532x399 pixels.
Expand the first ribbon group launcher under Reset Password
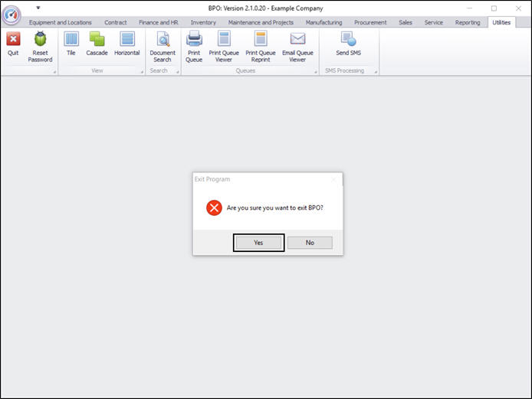click(54, 72)
